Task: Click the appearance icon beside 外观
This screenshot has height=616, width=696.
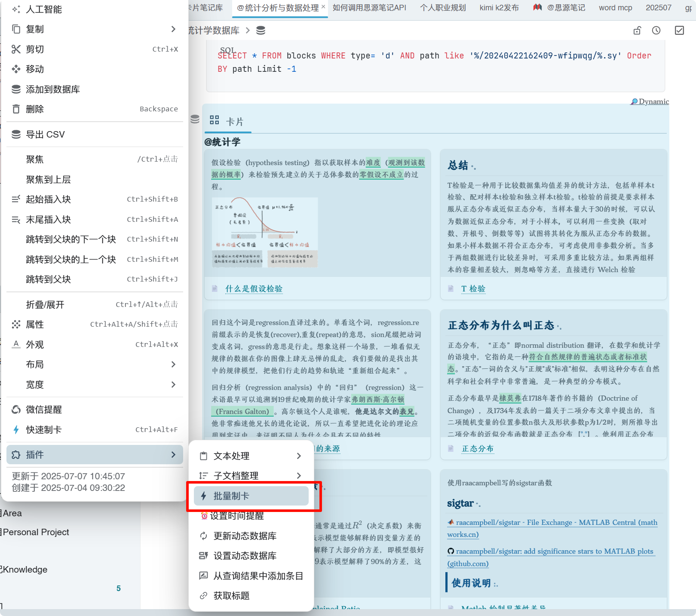Action: pyautogui.click(x=16, y=344)
